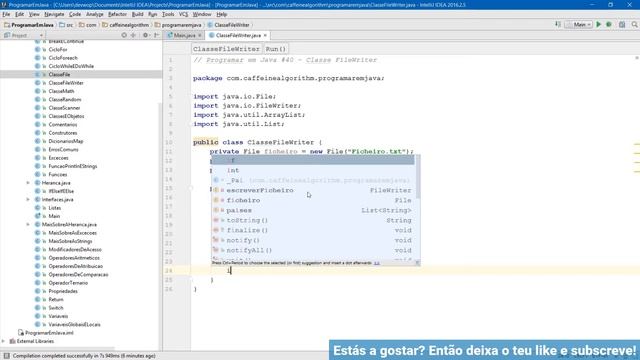Expand the Heranca.java tree node
640x360 pixels.
point(28,183)
